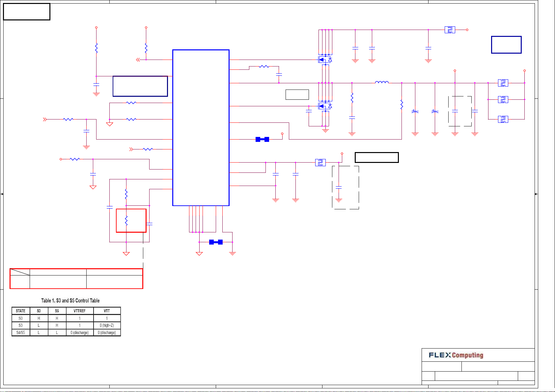The height and width of the screenshot is (392, 555).
Task: Click 'L' in S3 row, S3 column
Action: tap(39, 325)
